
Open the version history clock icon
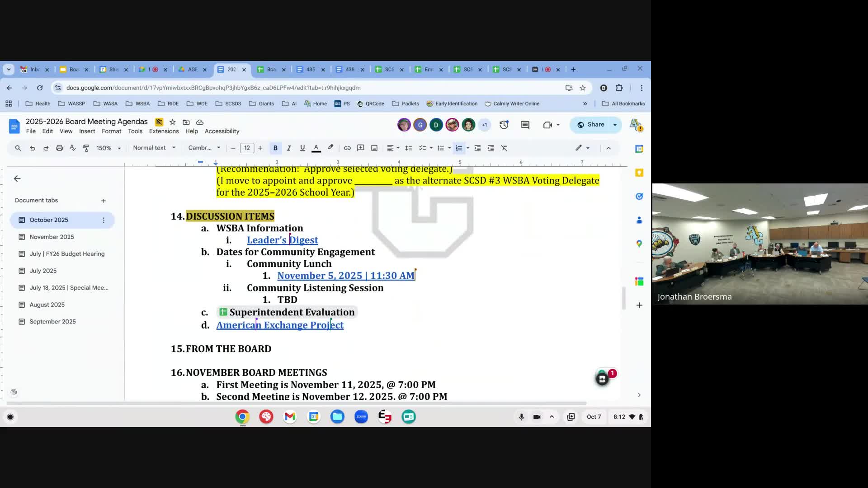click(504, 125)
